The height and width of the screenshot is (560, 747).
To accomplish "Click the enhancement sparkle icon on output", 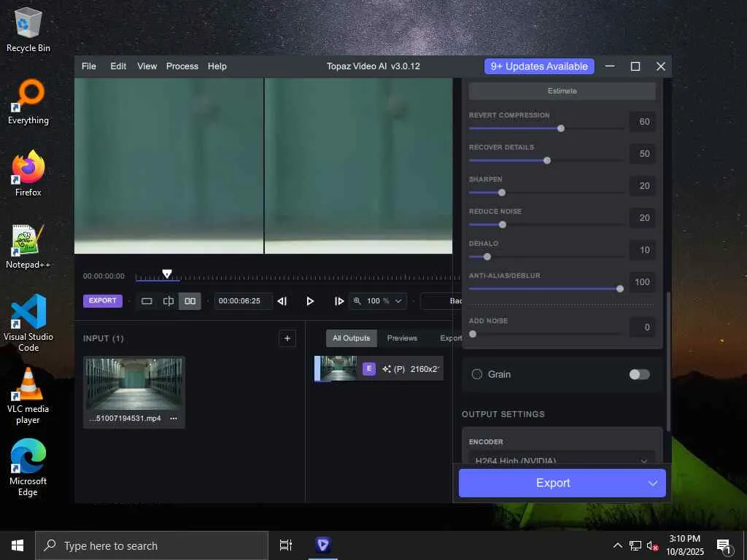I will tap(387, 368).
